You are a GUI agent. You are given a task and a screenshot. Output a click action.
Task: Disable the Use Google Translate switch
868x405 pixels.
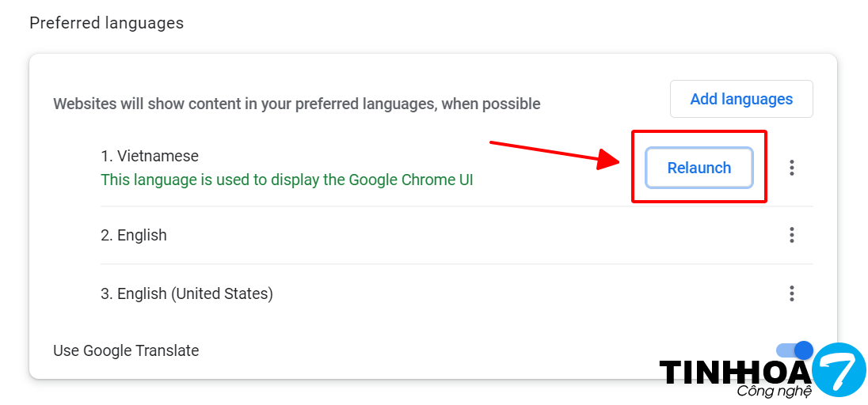click(794, 350)
